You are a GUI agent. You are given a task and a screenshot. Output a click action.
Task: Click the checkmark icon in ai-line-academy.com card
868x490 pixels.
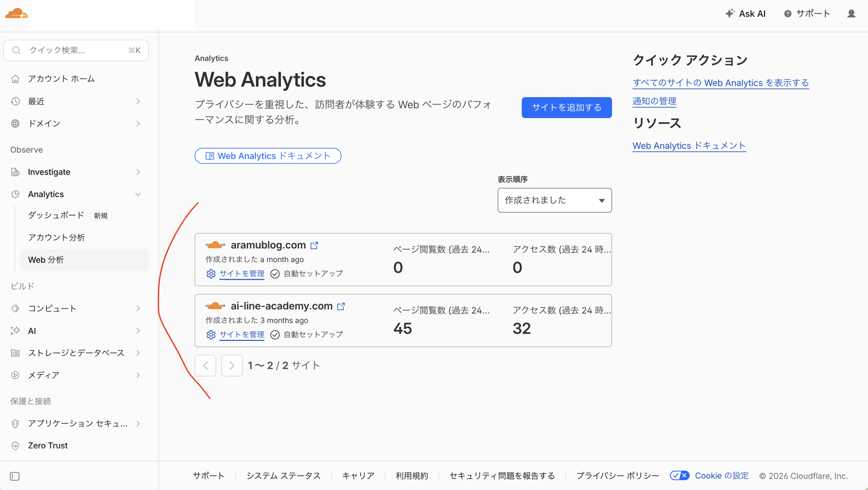pyautogui.click(x=275, y=334)
